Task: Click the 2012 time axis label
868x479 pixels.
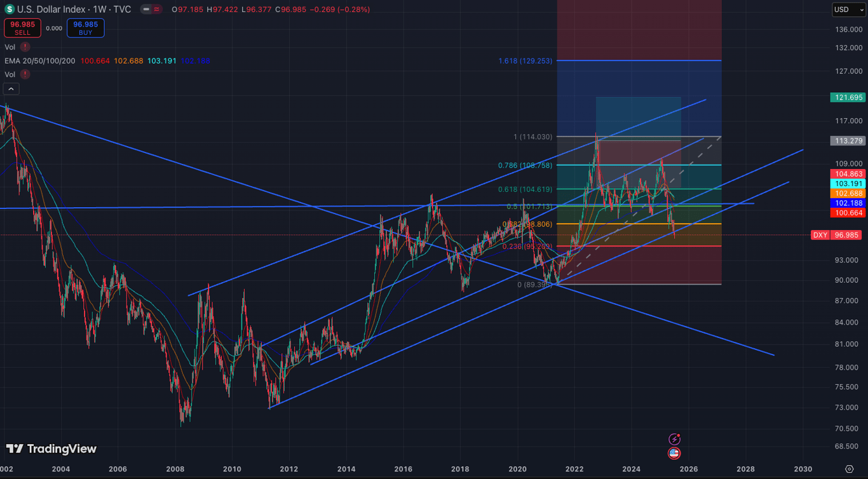Action: [289, 469]
